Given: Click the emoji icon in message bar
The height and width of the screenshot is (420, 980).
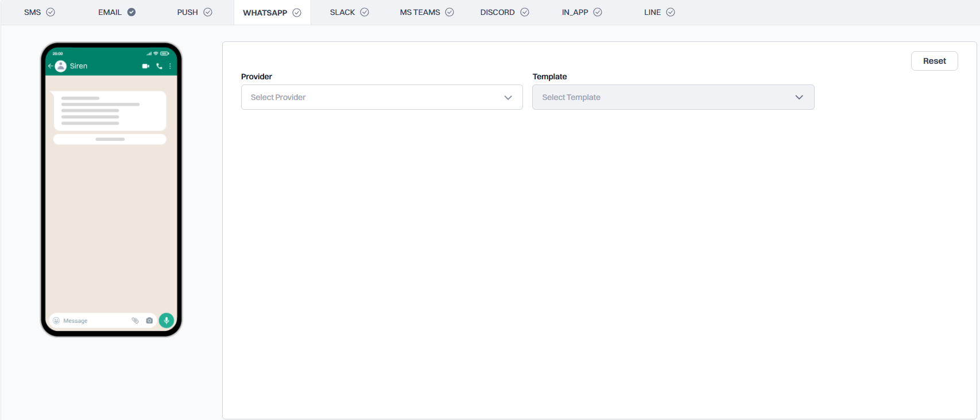Looking at the screenshot, I should [56, 321].
